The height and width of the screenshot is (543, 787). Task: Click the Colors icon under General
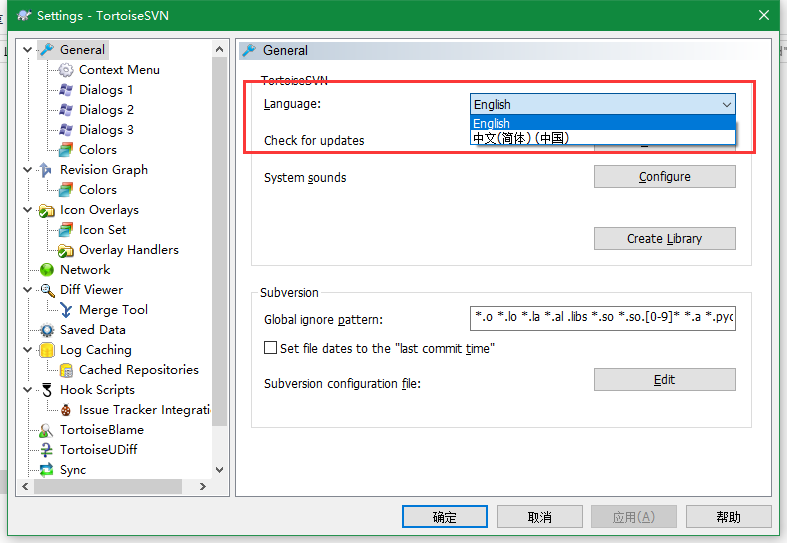tap(66, 150)
